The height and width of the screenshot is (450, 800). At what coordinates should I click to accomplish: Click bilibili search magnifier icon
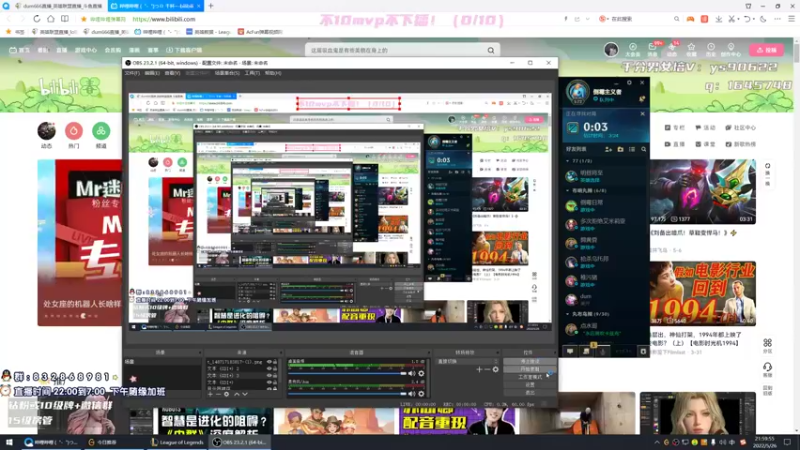[x=491, y=50]
